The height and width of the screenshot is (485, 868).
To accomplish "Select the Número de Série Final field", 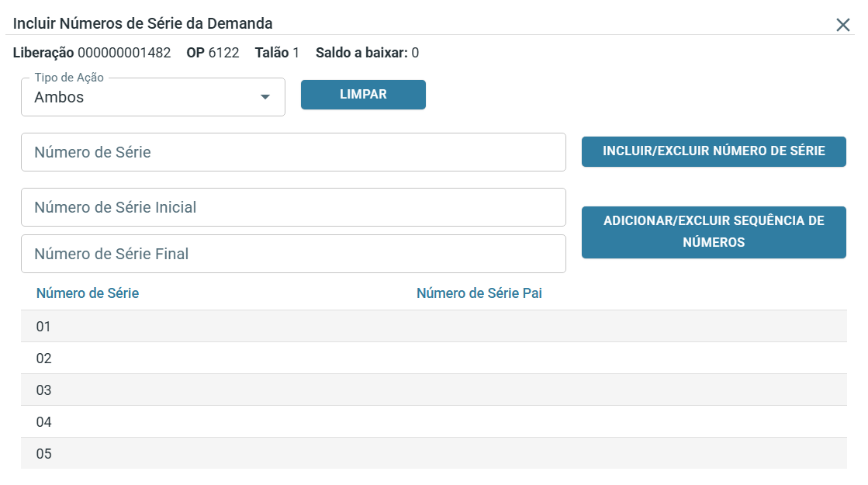I will pos(293,254).
